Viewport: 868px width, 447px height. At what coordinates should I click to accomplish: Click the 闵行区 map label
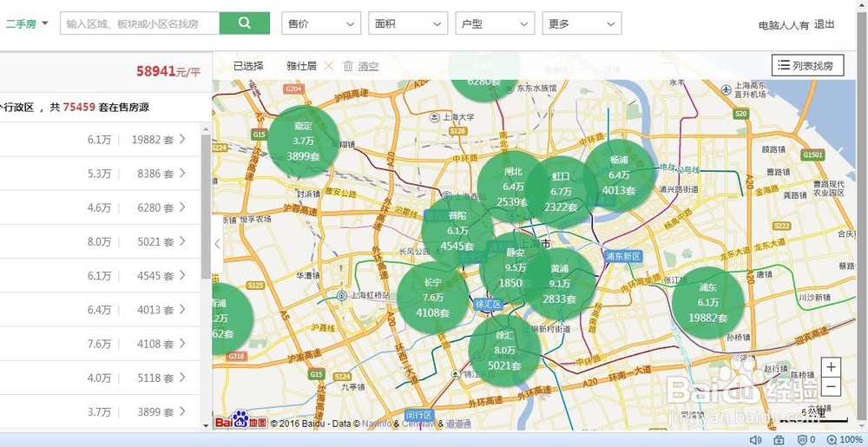tap(419, 414)
